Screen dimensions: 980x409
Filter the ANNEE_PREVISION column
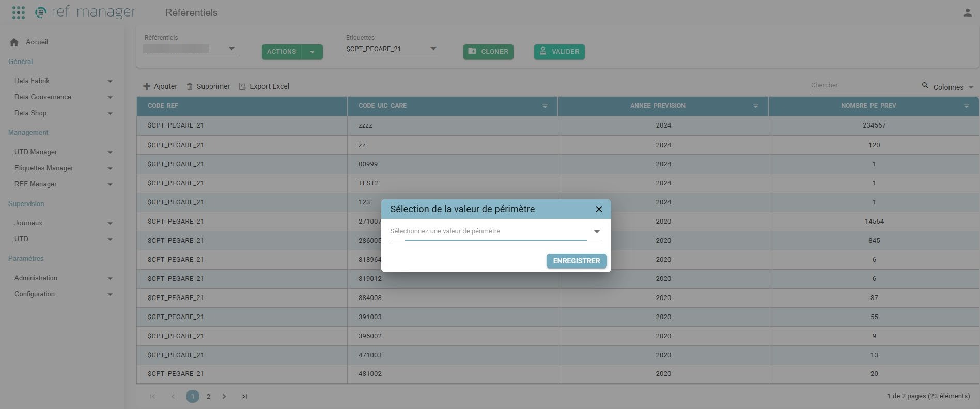[x=755, y=106]
